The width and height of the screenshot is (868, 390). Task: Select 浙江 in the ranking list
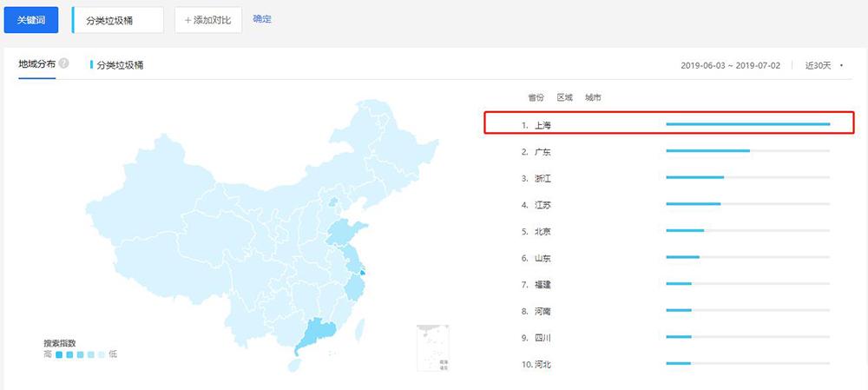pyautogui.click(x=542, y=178)
